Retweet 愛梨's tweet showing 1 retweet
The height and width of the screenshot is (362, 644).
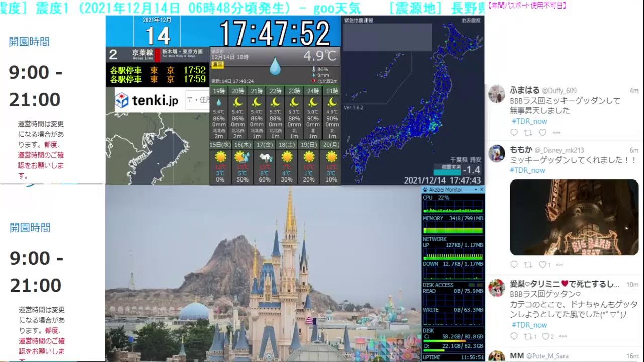click(x=528, y=336)
